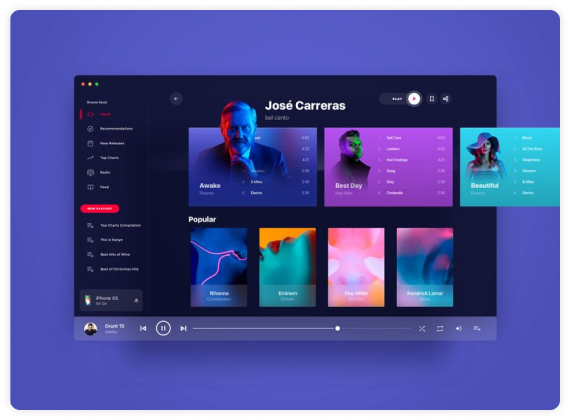Image resolution: width=570 pixels, height=420 pixels.
Task: Click the share icon in header
Action: coord(446,99)
